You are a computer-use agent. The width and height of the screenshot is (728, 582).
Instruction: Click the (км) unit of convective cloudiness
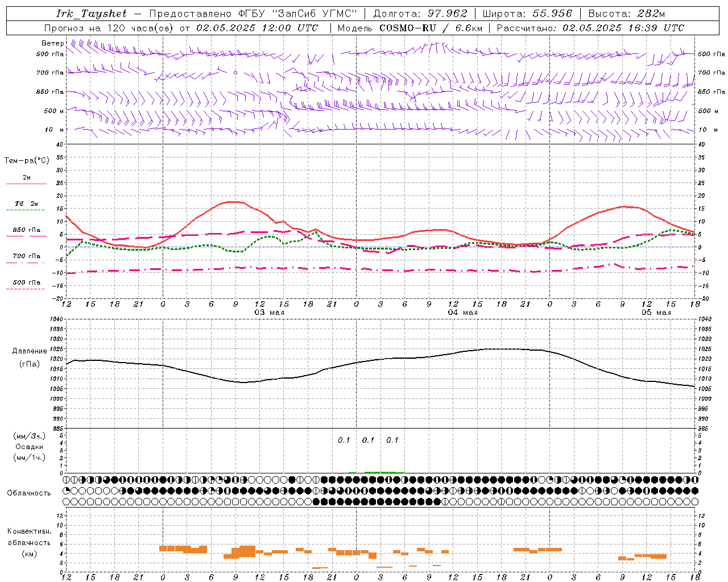pyautogui.click(x=29, y=554)
